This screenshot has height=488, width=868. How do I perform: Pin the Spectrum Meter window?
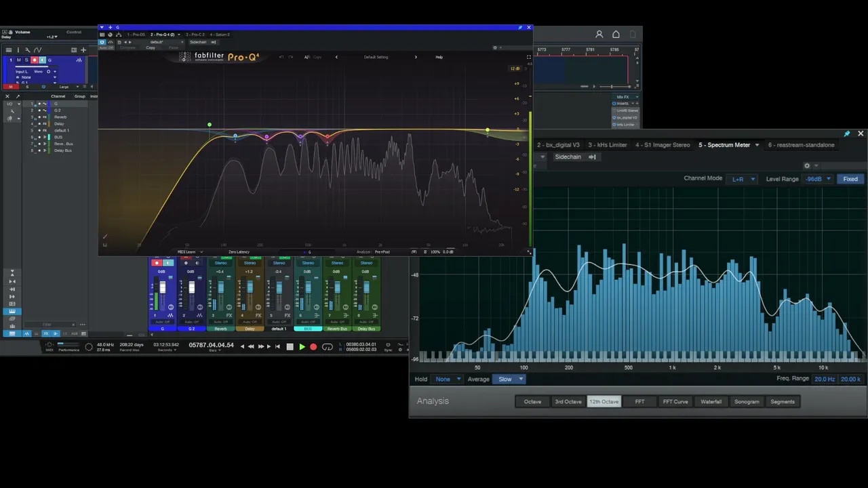point(846,134)
